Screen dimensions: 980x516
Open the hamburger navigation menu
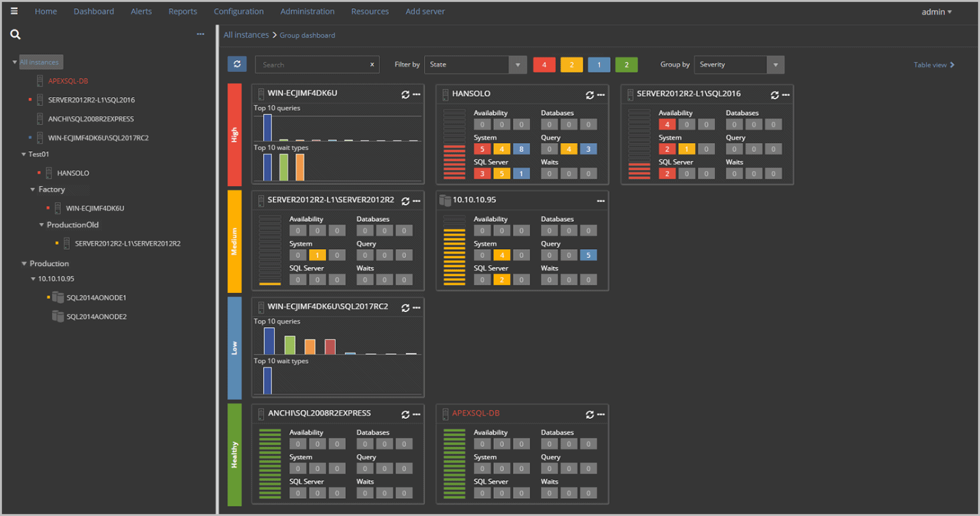(x=14, y=11)
